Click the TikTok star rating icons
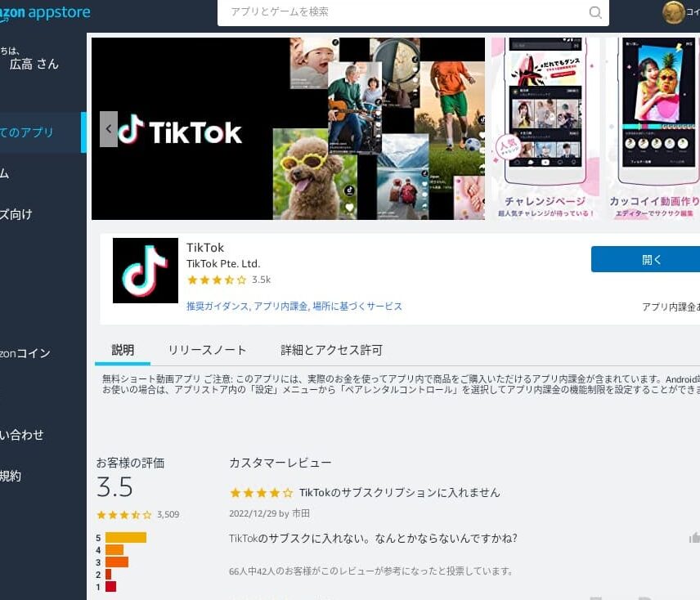This screenshot has width=700, height=600. (217, 280)
